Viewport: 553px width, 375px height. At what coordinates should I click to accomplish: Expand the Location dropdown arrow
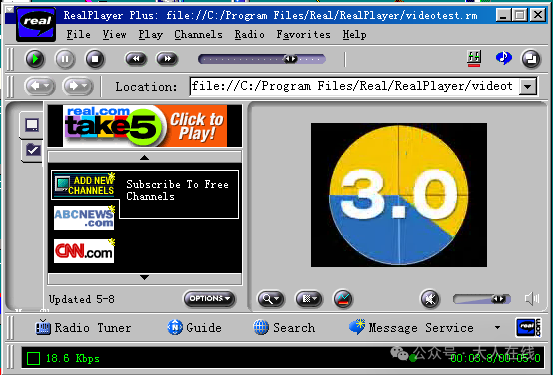[528, 86]
